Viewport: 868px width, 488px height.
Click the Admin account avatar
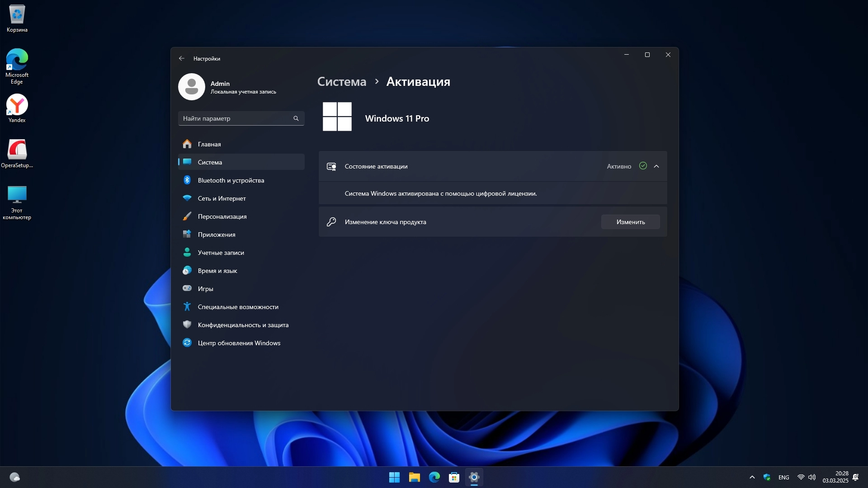coord(192,87)
